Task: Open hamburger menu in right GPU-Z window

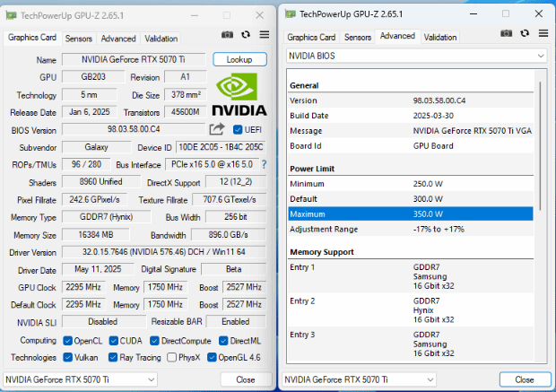Action: click(x=543, y=33)
